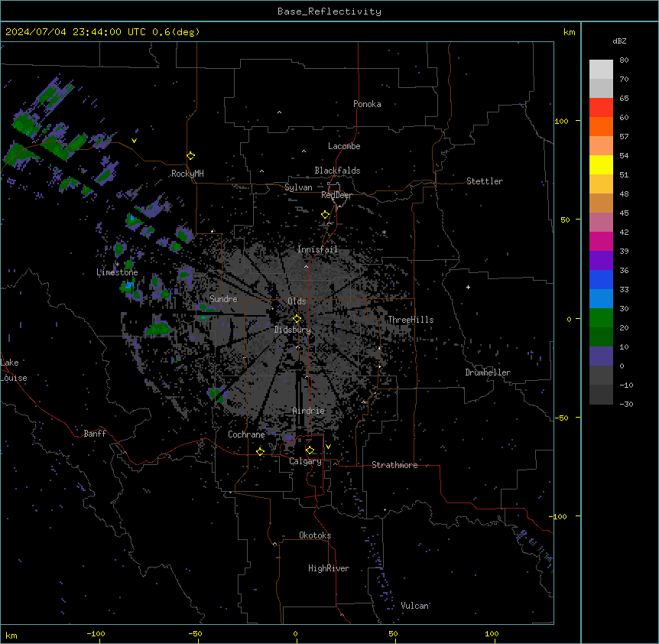Click the Okotoks label
The image size is (659, 644).
pos(315,535)
